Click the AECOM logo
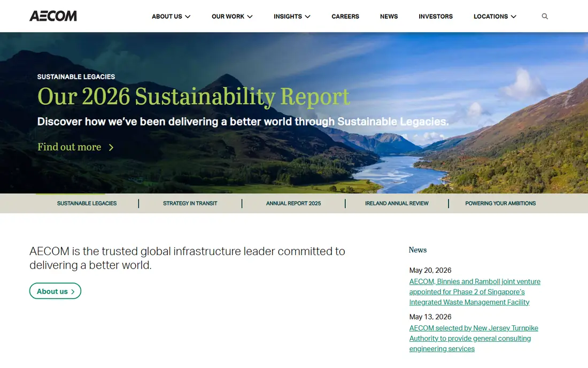Viewport: 588px width, 368px height. tap(53, 16)
